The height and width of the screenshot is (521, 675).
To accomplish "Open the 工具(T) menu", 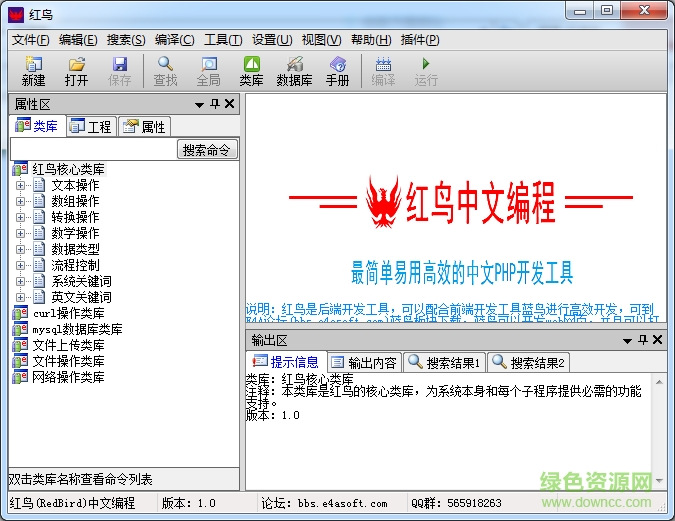I will click(223, 40).
